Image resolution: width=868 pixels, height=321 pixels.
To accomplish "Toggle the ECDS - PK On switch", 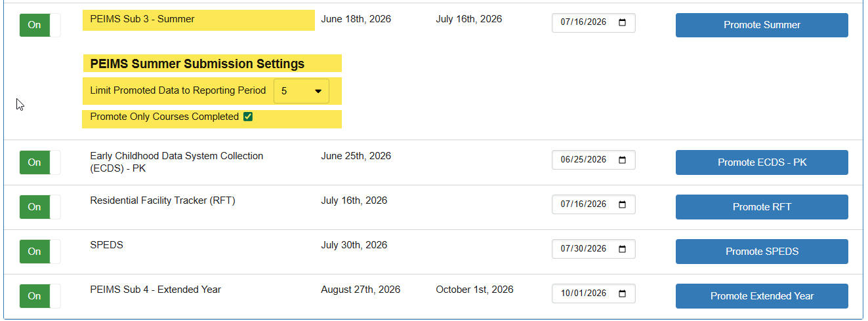I will coord(39,162).
